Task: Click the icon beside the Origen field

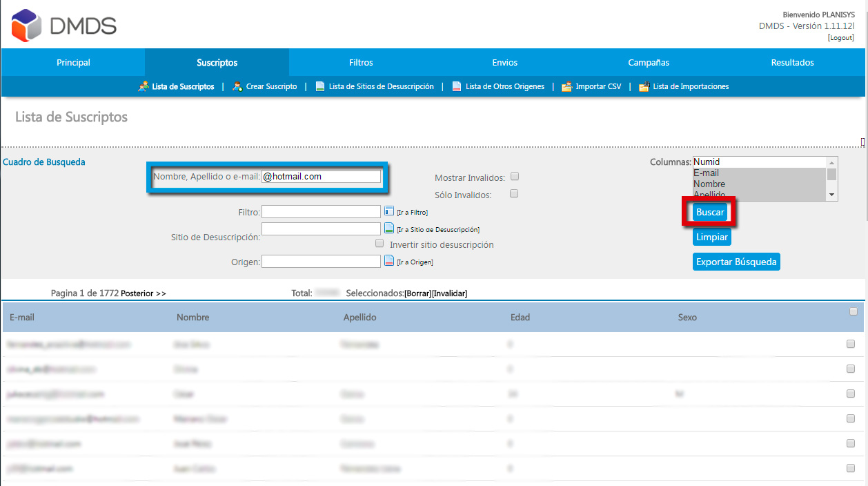Action: pyautogui.click(x=389, y=261)
